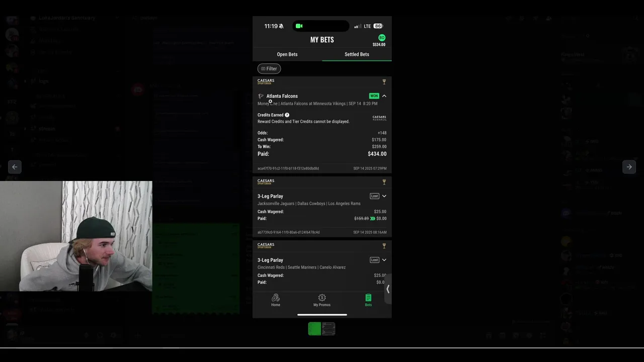Tap the trophy icon on the Cincinnati Reds parlay

click(x=384, y=246)
